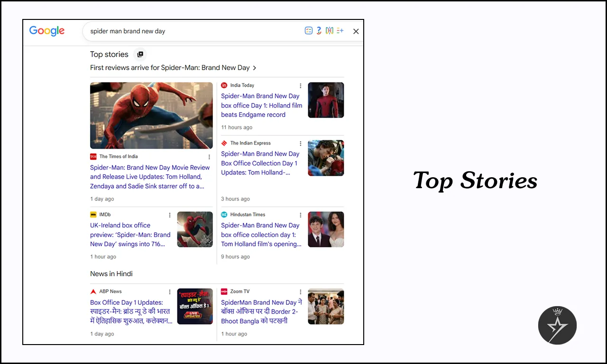607x364 pixels.
Task: Open the UK-Ireland box office preview article
Action: [130, 235]
